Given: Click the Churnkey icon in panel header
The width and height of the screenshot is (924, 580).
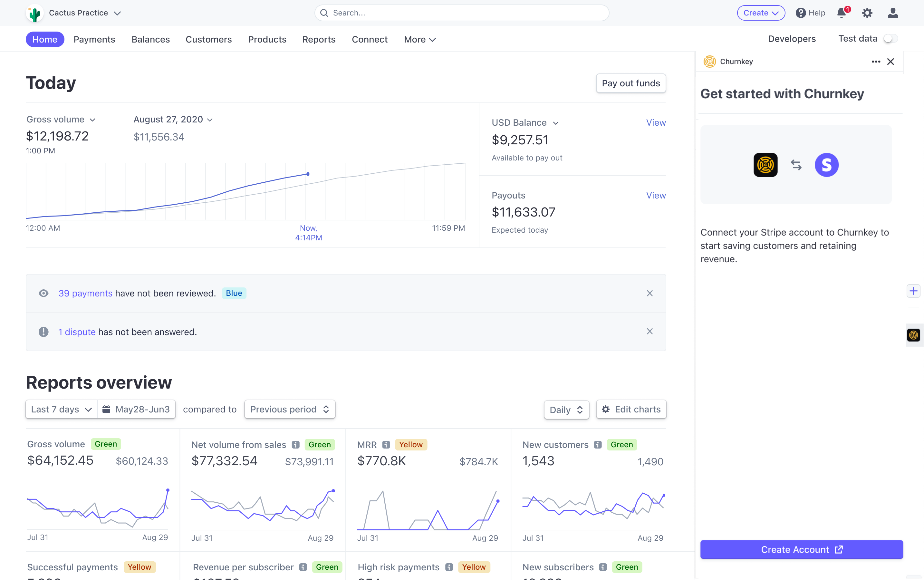Looking at the screenshot, I should click(710, 61).
